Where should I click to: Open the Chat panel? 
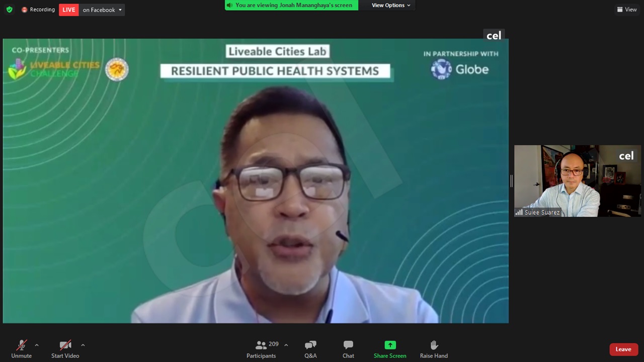(x=348, y=349)
